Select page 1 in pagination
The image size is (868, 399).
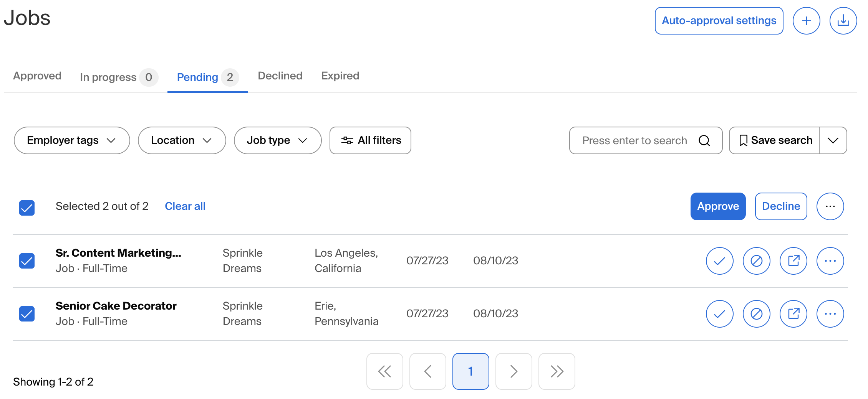coord(470,371)
